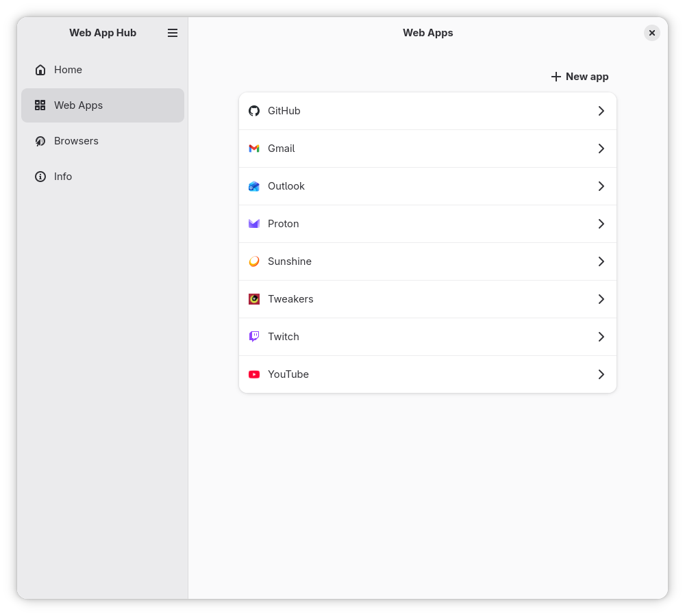
Task: Open the hamburger main menu
Action: pos(173,33)
